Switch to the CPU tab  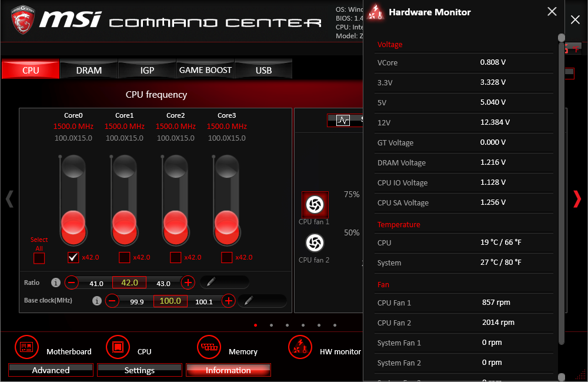coord(31,70)
